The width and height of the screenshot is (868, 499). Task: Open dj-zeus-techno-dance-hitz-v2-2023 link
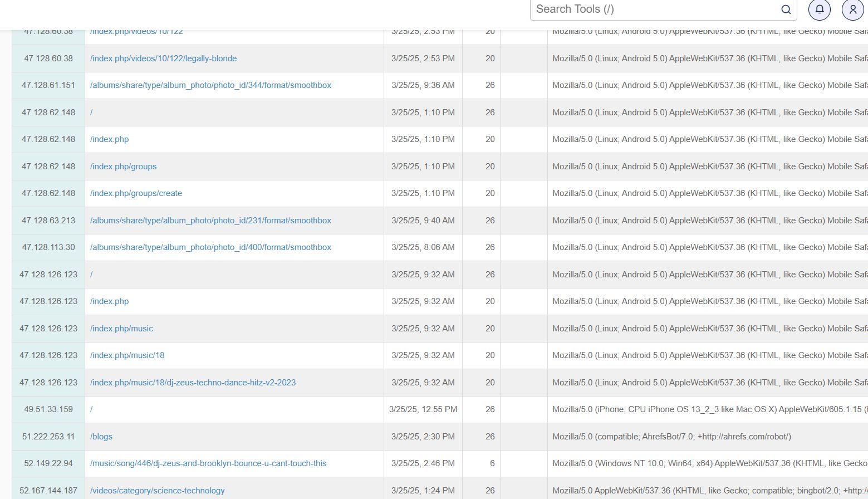[193, 383]
